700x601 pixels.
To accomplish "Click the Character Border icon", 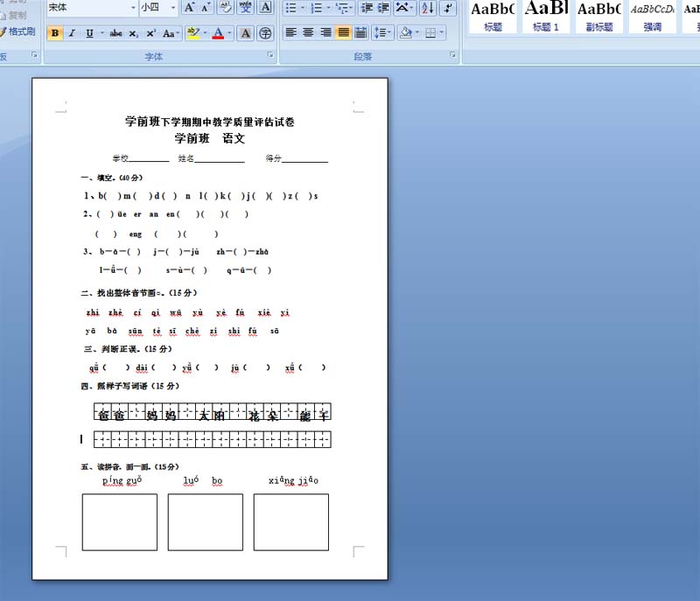I will tap(265, 7).
